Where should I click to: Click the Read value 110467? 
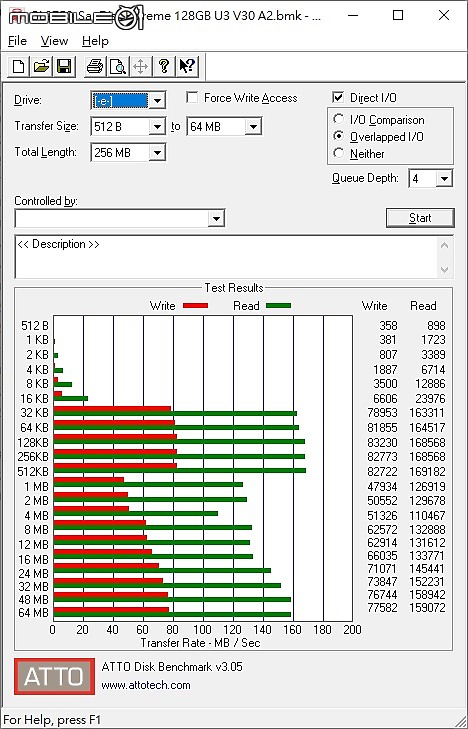427,516
